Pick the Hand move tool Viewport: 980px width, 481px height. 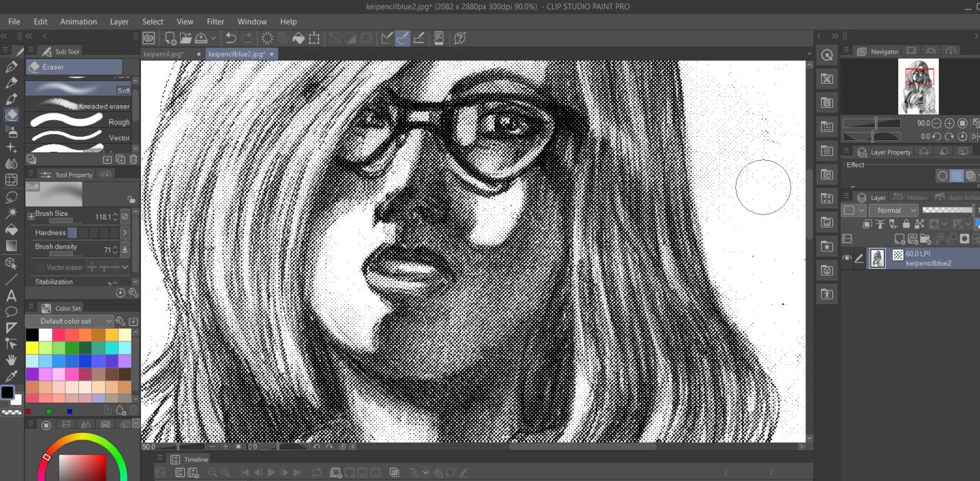pos(11,359)
